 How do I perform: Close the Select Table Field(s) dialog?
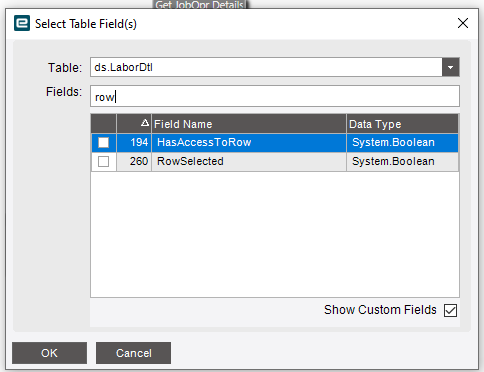tap(463, 23)
